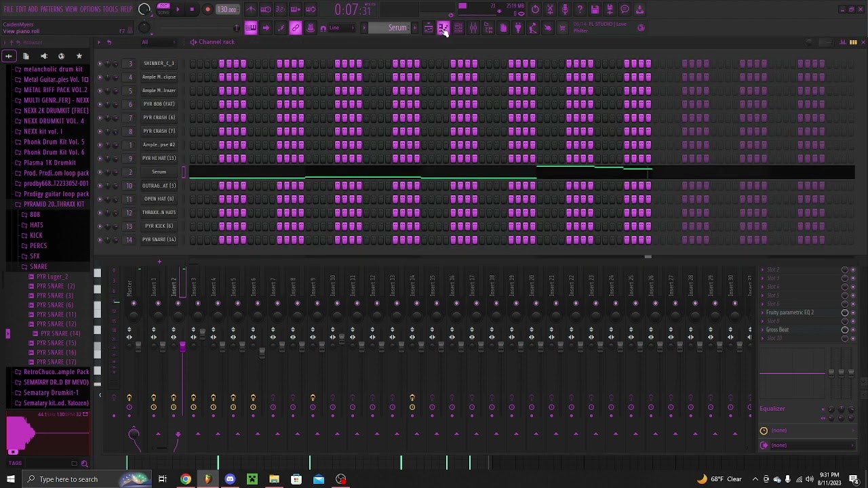
Task: Click the OPEN HAT (6) channel button
Action: pos(159,199)
